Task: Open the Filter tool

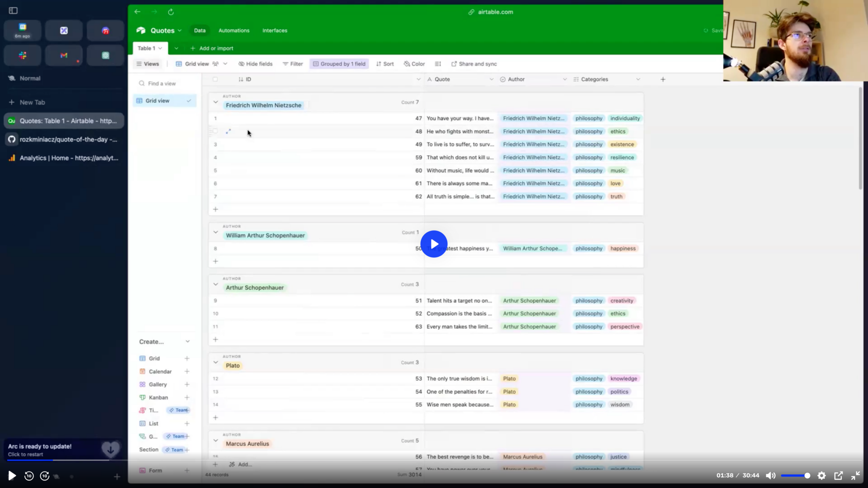Action: coord(292,64)
